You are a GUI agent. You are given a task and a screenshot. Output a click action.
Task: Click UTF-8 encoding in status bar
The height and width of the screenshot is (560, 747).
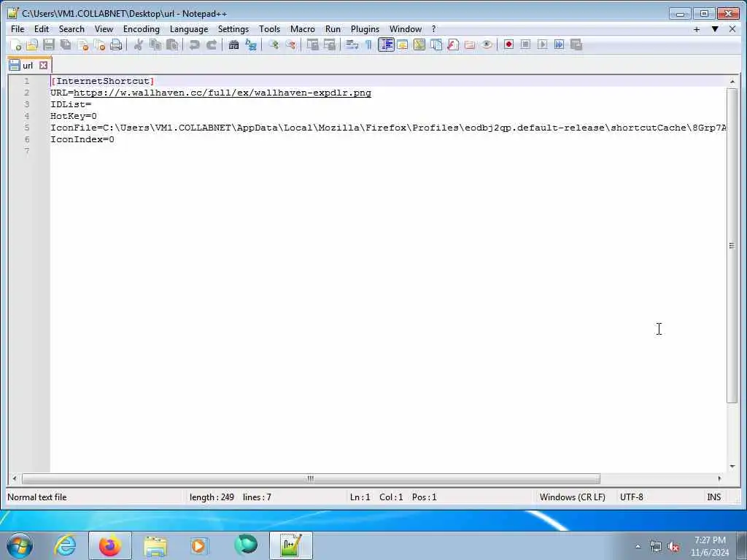pos(631,497)
